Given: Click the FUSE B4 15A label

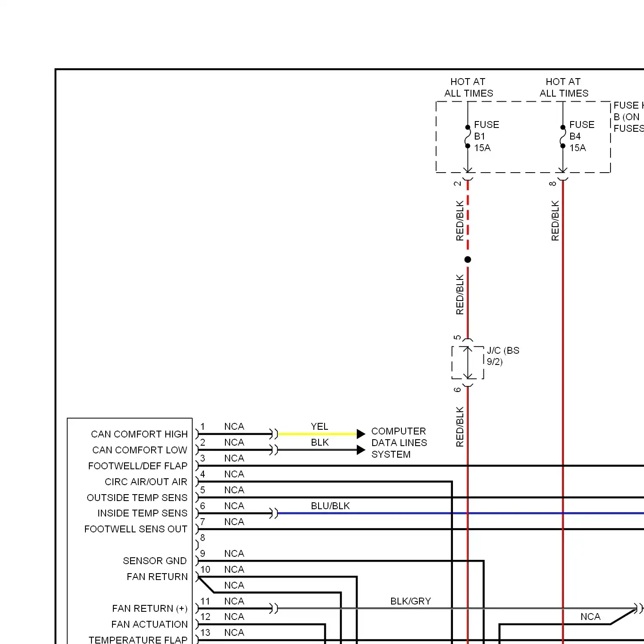Looking at the screenshot, I should pyautogui.click(x=582, y=136).
